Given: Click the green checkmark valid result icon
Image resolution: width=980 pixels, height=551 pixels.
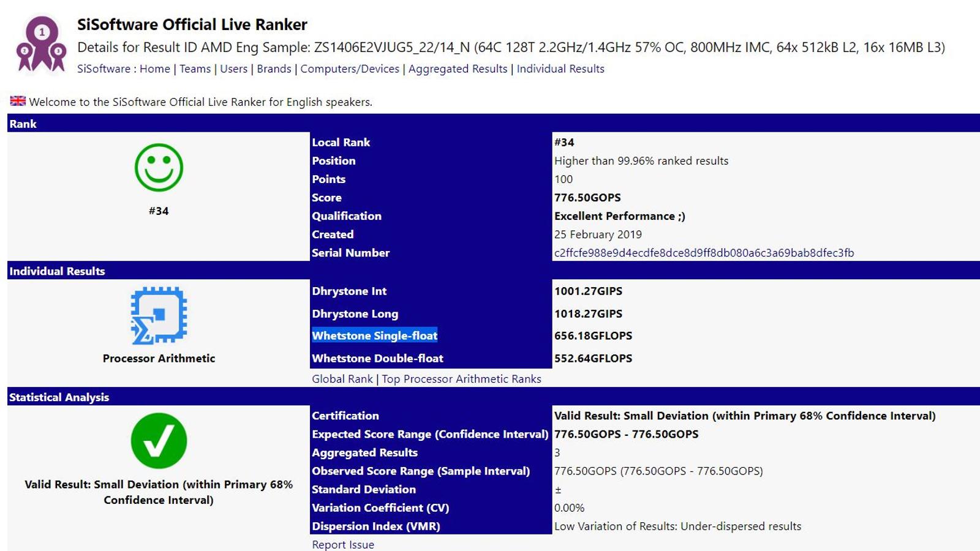Looking at the screenshot, I should click(159, 441).
